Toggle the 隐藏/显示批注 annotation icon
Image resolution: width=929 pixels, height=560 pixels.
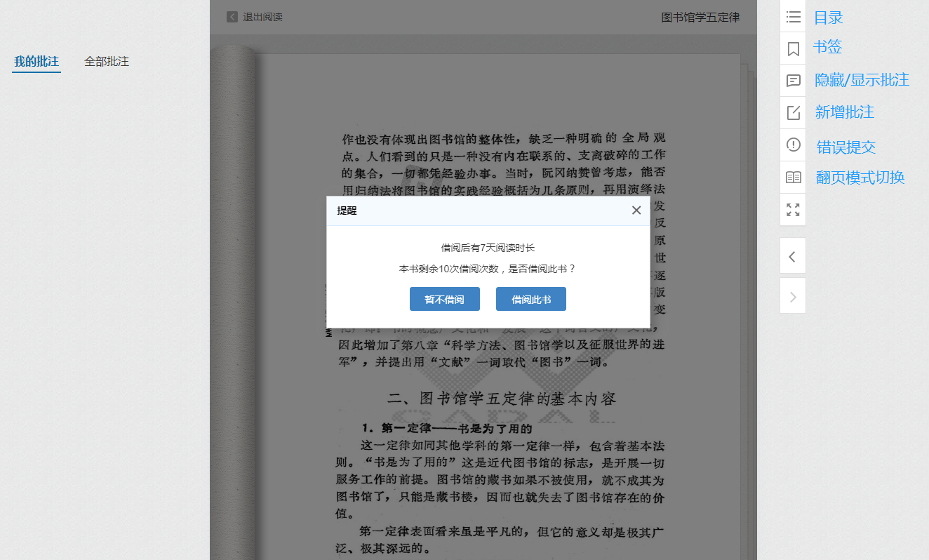click(793, 81)
